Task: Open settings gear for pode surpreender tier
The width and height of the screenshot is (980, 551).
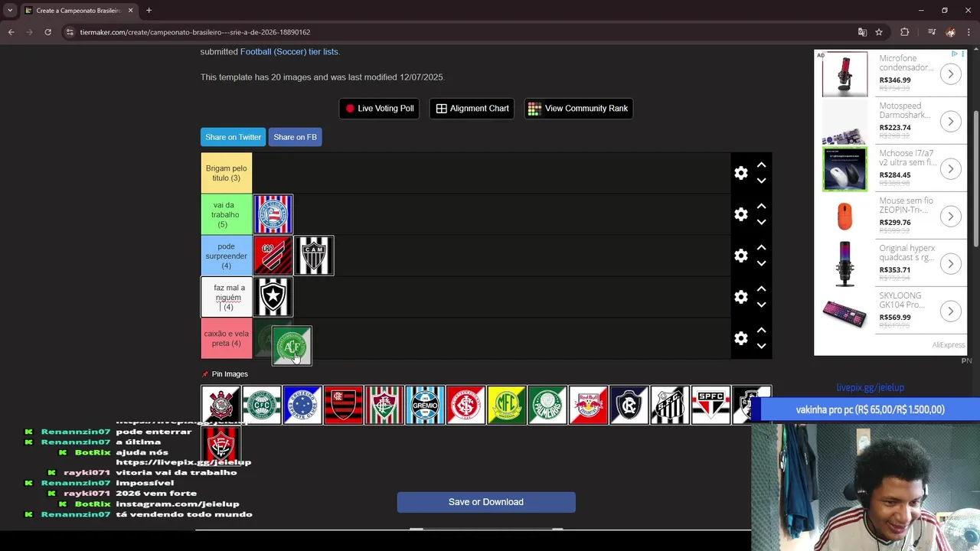Action: coord(741,256)
